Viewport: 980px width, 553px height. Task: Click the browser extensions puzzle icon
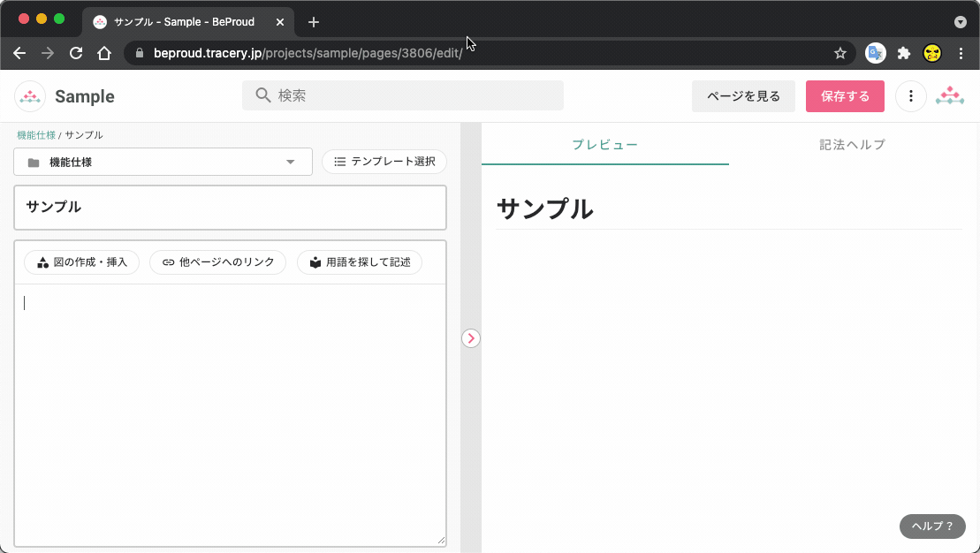[904, 53]
